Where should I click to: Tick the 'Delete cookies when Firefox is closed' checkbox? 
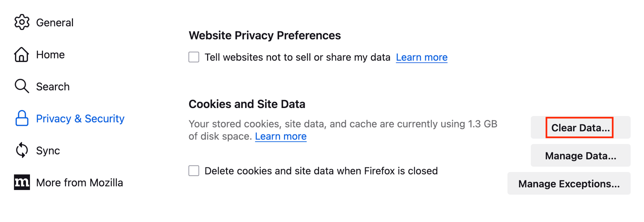tap(194, 171)
